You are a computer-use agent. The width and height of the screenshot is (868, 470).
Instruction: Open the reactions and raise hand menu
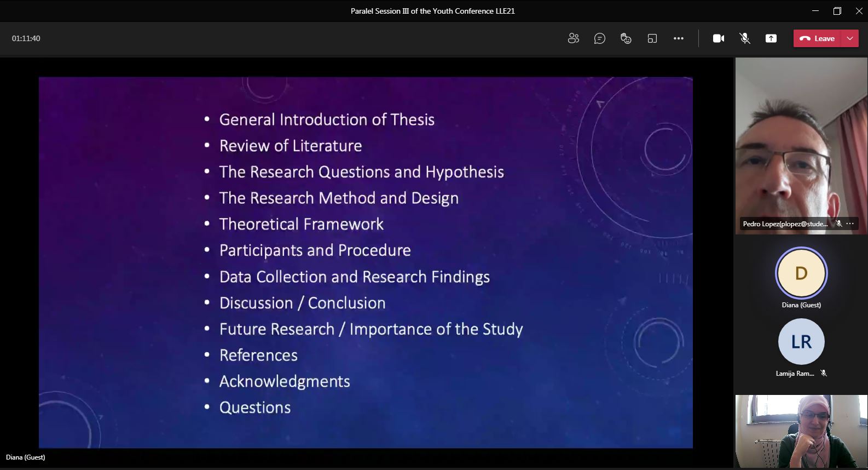(626, 38)
